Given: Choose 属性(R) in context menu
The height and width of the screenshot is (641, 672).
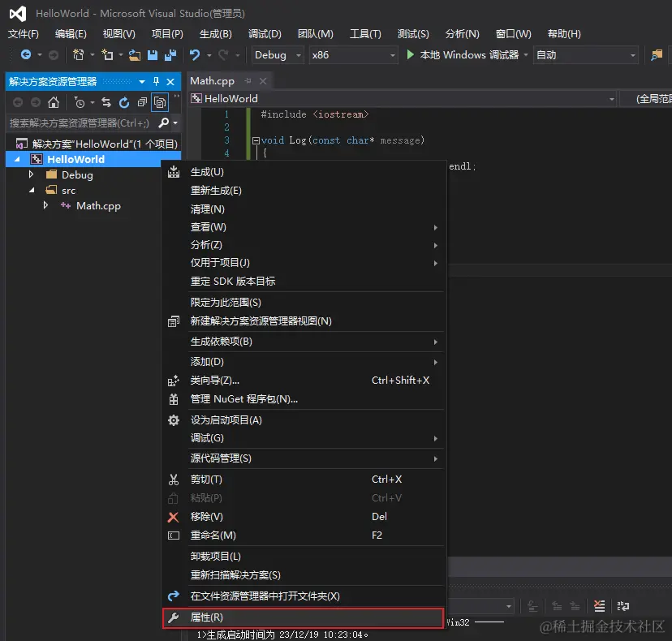Looking at the screenshot, I should coord(303,617).
